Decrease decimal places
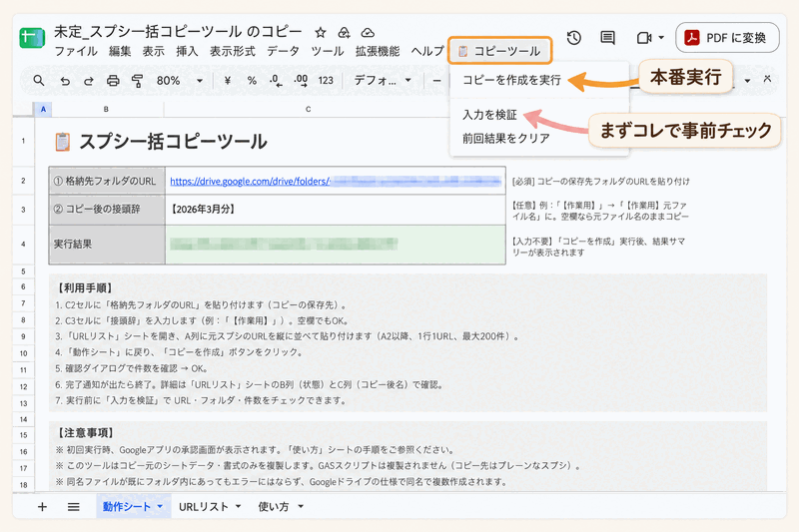This screenshot has height=532, width=799. click(x=276, y=81)
